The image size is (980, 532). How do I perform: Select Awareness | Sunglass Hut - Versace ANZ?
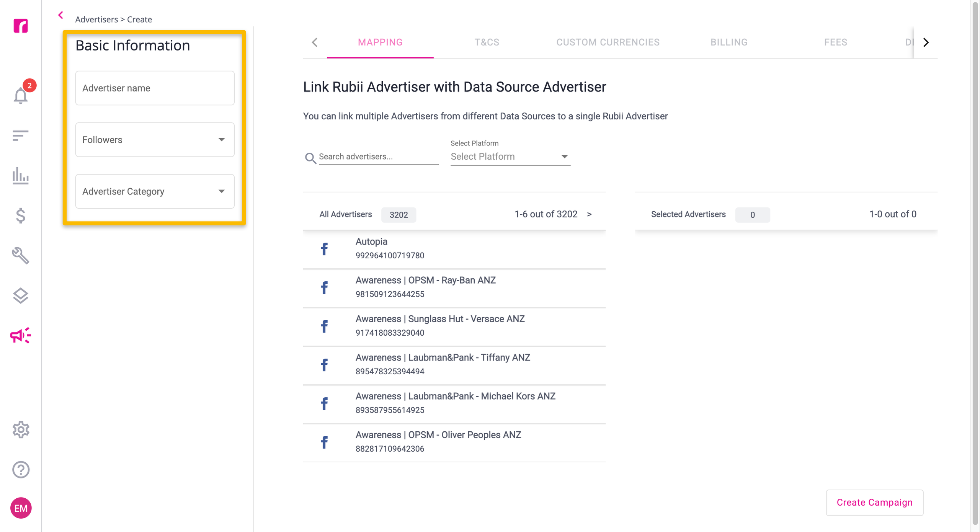pyautogui.click(x=454, y=326)
